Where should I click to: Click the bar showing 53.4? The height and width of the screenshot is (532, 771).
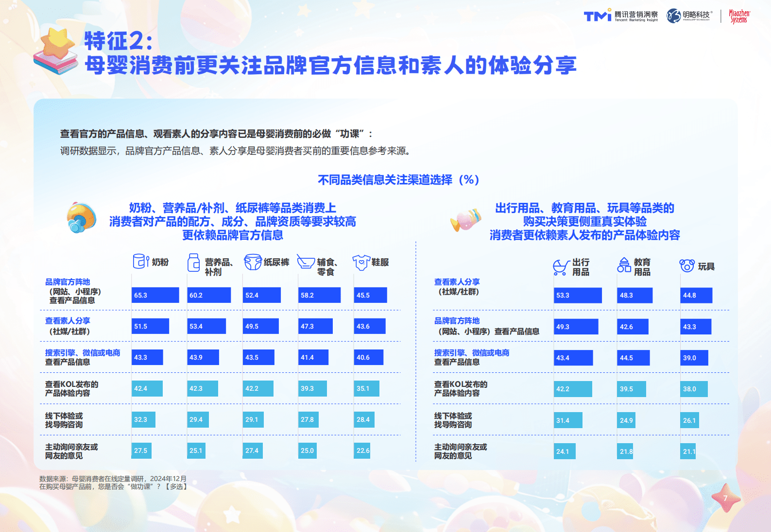coord(206,326)
